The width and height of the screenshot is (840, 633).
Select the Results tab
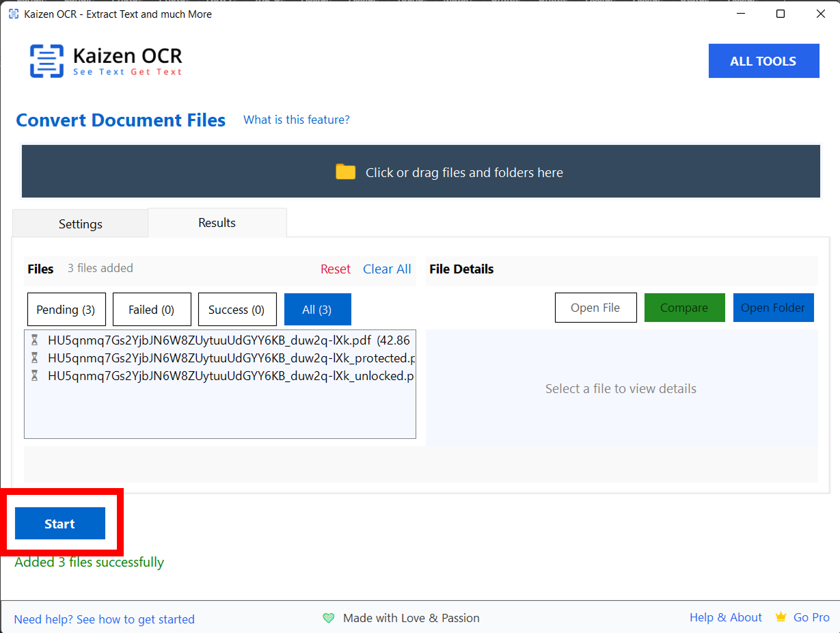pyautogui.click(x=217, y=223)
